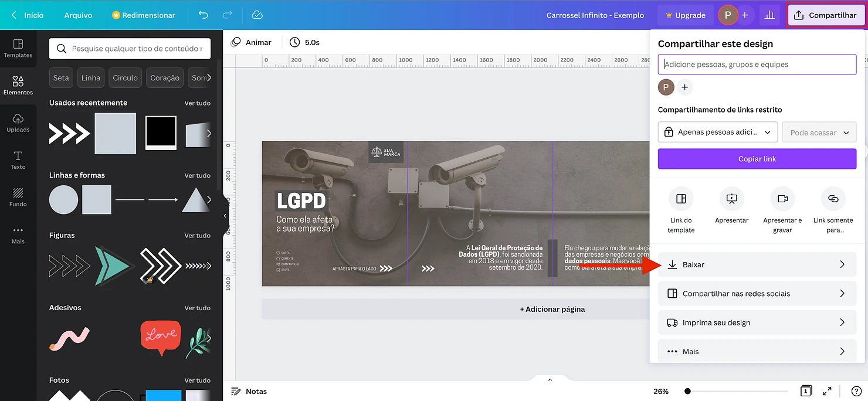Click the 5.0s duration timer
The image size is (868, 401).
(304, 42)
